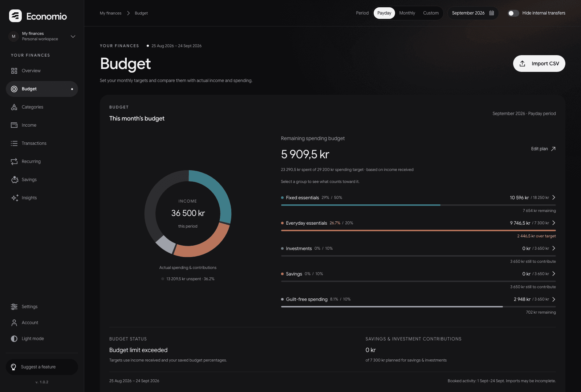Expand the Fixed essentials group chevron
The image size is (581, 392).
(x=554, y=197)
